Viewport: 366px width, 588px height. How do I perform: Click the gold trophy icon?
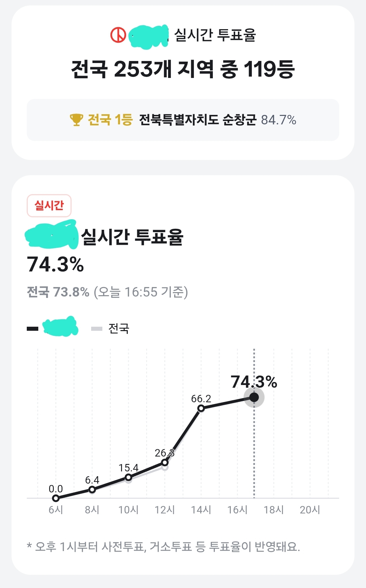point(76,120)
